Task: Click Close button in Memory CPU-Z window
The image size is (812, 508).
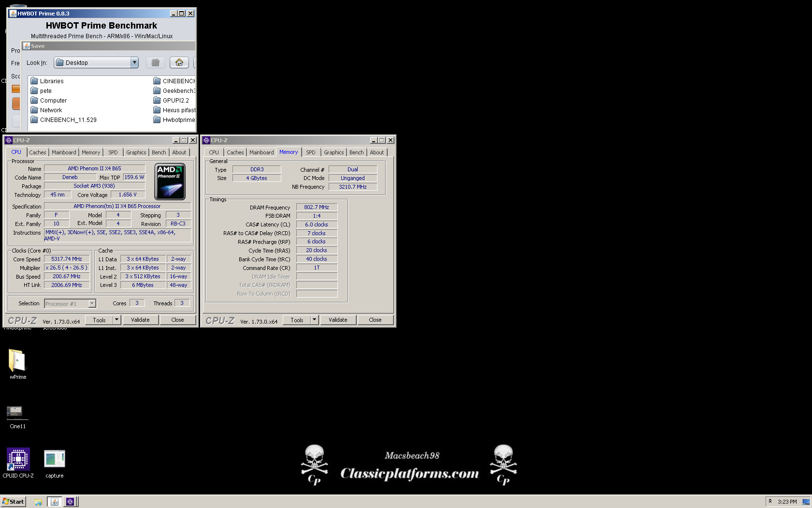Action: pyautogui.click(x=375, y=320)
